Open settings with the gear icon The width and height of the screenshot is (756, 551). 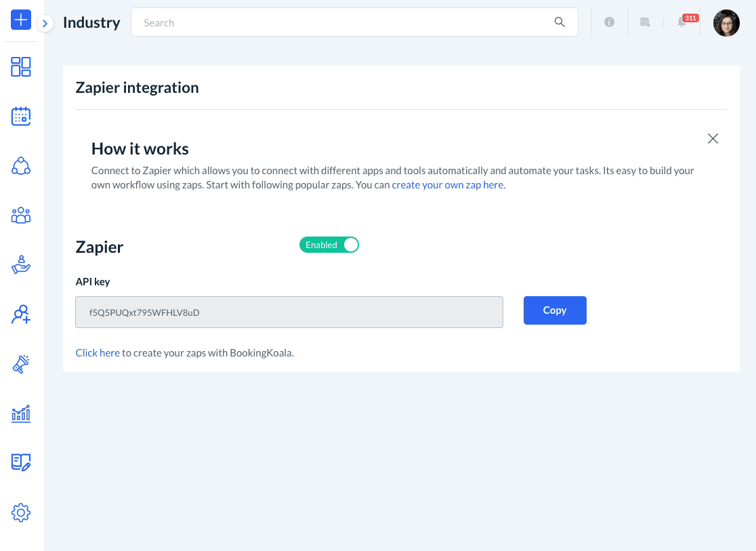[20, 512]
